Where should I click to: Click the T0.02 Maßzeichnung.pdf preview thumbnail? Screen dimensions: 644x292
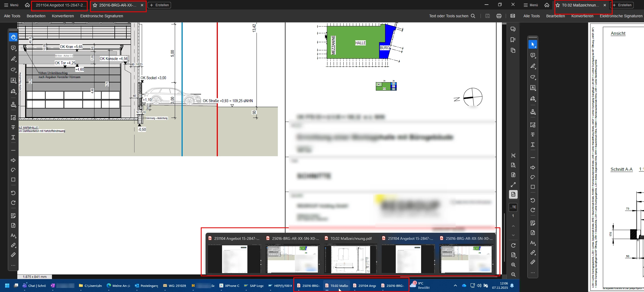pos(351,258)
